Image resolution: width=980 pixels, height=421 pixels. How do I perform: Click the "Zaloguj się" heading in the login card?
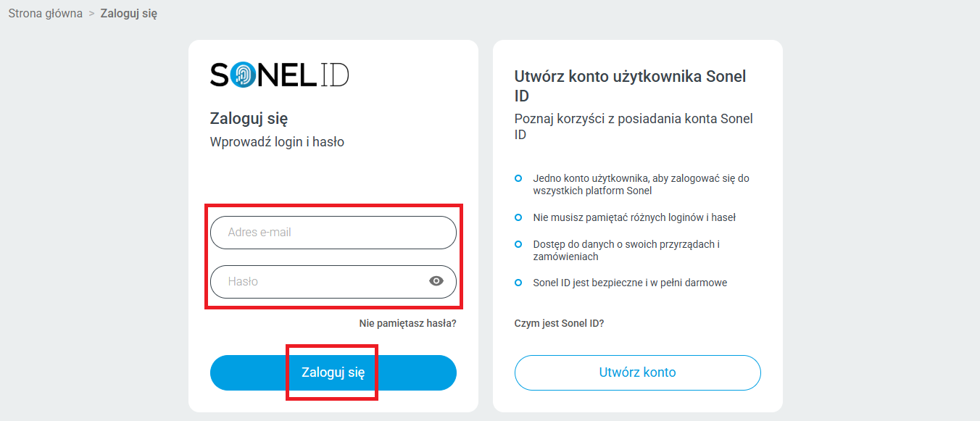(x=249, y=119)
